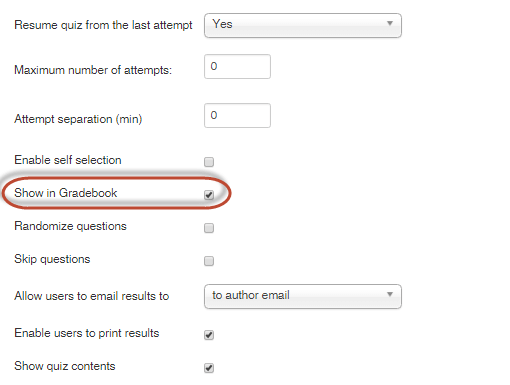Image resolution: width=510 pixels, height=385 pixels.
Task: Check the Skip questions checkbox
Action: pos(209,261)
